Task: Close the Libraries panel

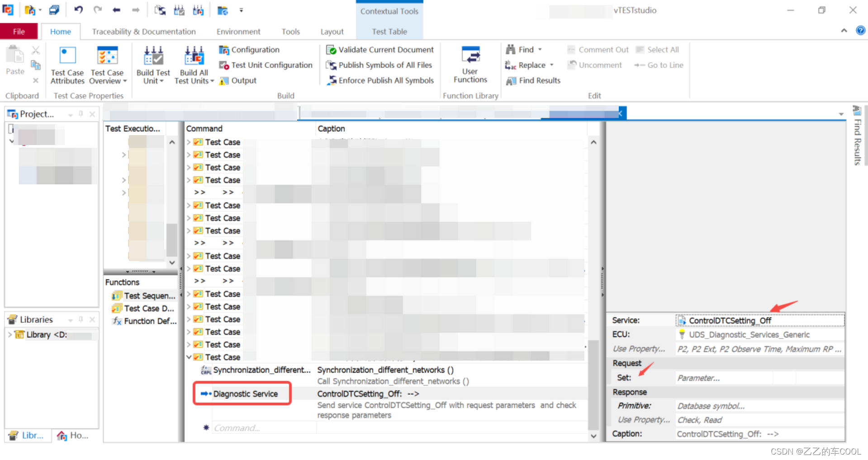Action: 92,319
